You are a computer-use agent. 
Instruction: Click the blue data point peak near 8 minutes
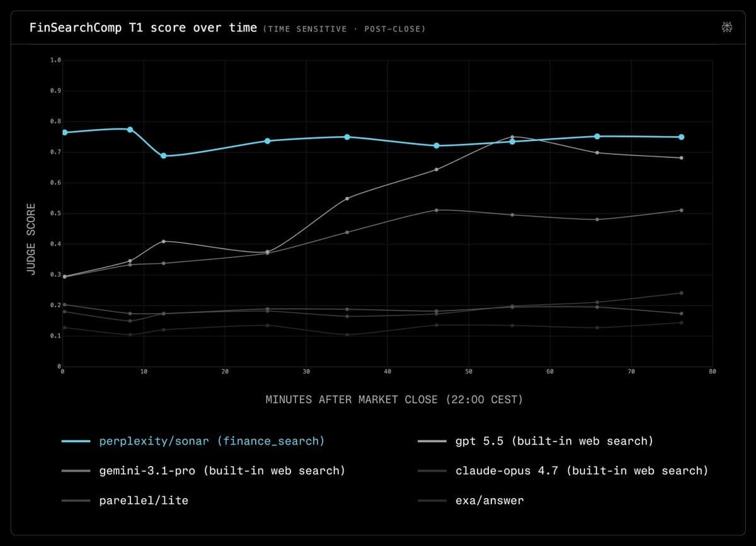click(130, 129)
